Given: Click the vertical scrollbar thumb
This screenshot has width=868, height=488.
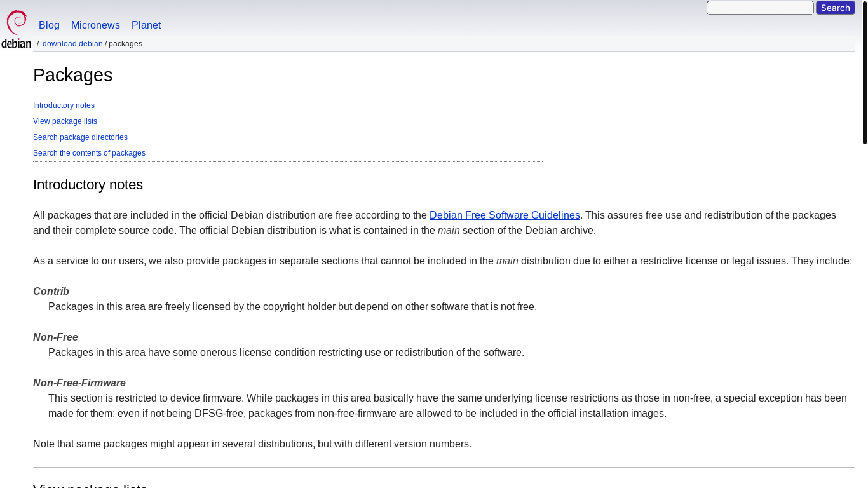Looking at the screenshot, I should (x=864, y=72).
